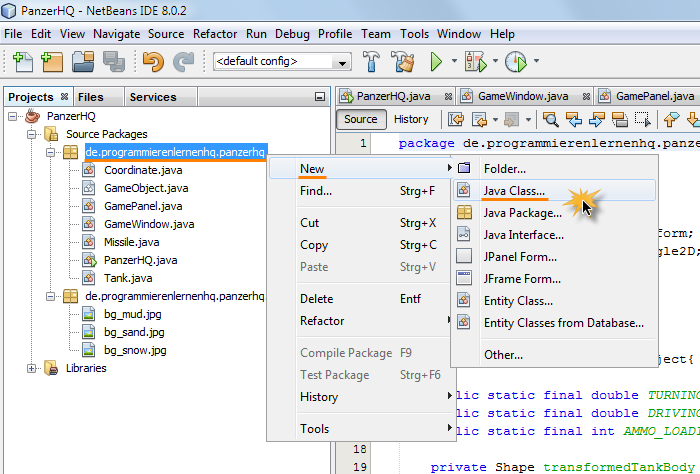Open the context menu's History submenu
The height and width of the screenshot is (474, 700).
point(361,397)
